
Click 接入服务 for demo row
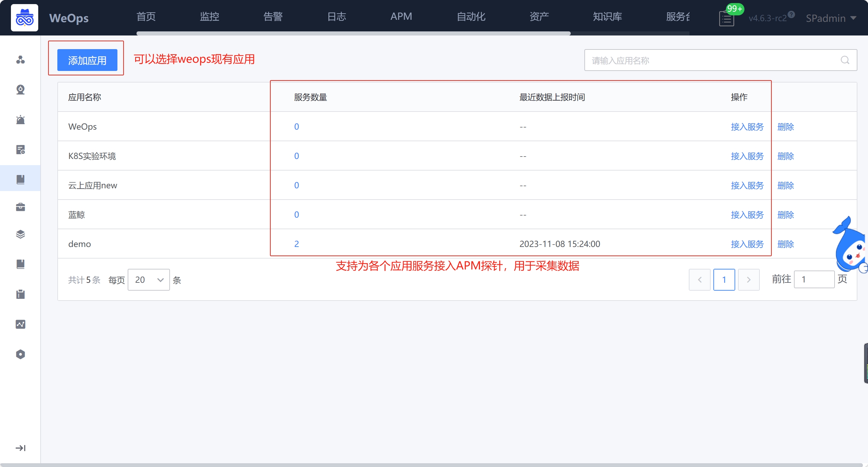pos(747,244)
